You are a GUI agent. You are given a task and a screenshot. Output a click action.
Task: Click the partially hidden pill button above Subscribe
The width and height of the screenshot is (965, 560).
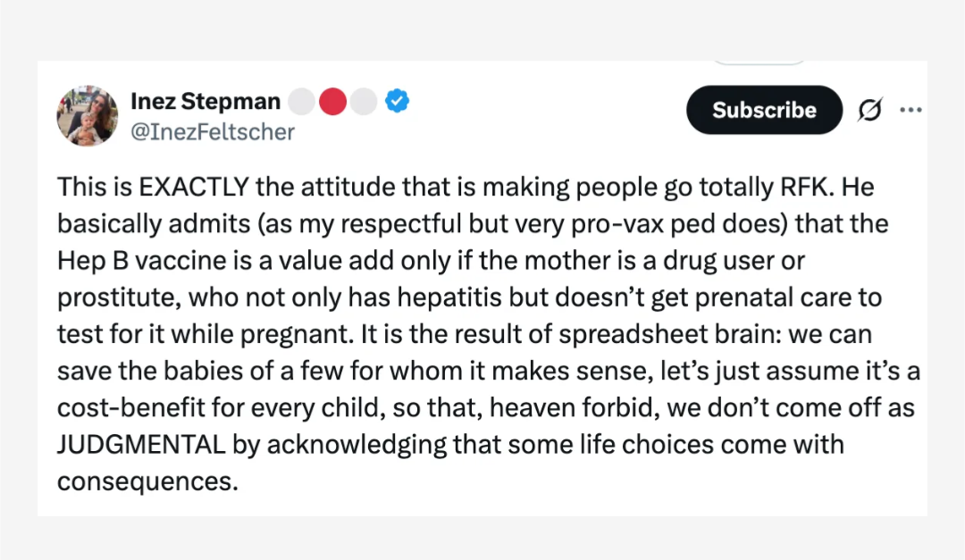coord(759,63)
